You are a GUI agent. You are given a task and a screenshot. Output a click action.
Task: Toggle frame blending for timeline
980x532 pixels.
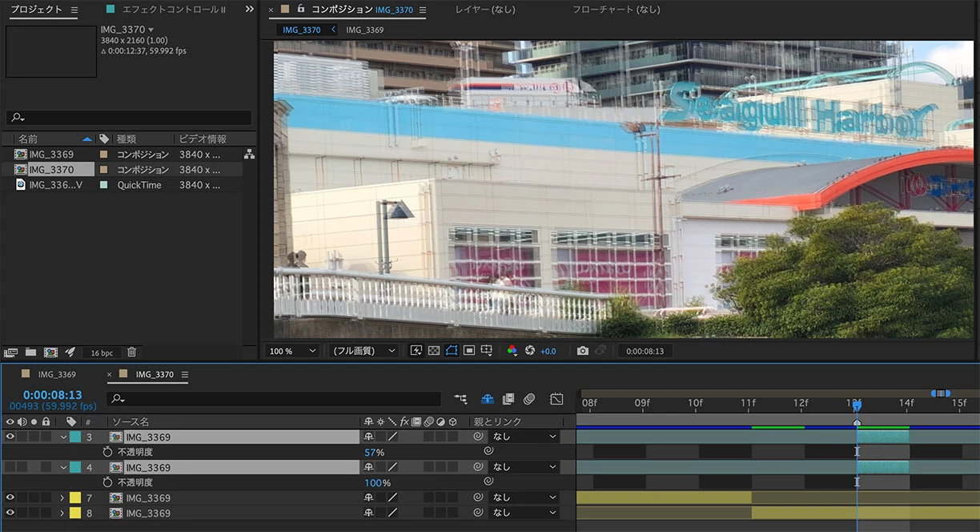pyautogui.click(x=508, y=398)
